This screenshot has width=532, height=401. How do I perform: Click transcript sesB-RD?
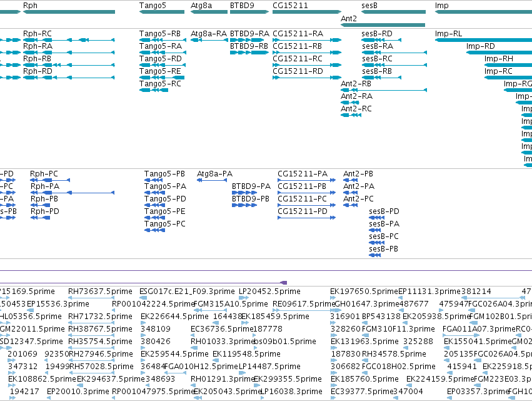tap(381, 40)
